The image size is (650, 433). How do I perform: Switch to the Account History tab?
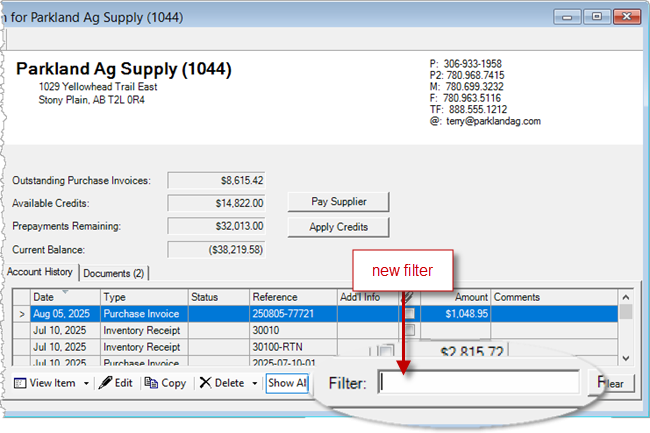40,272
